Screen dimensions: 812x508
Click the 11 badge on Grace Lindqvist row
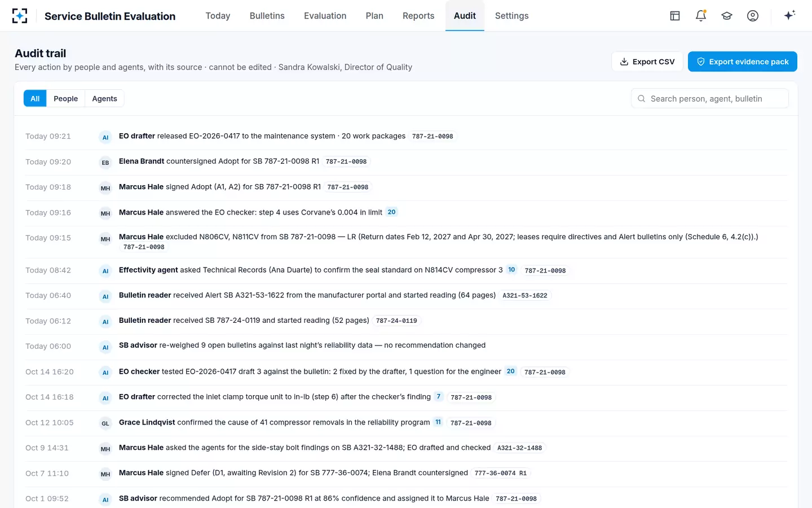point(438,422)
